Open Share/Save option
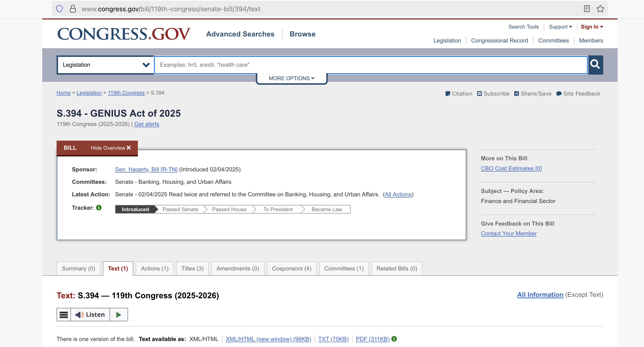This screenshot has height=347, width=644. (533, 94)
